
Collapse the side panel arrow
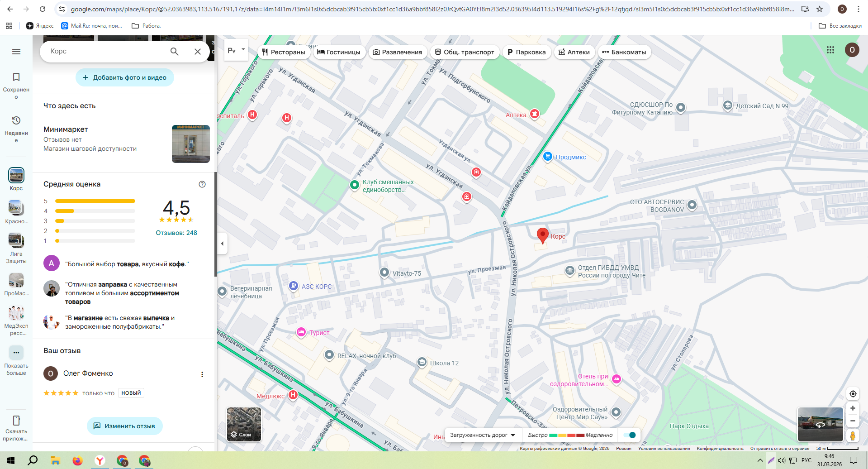tap(222, 244)
